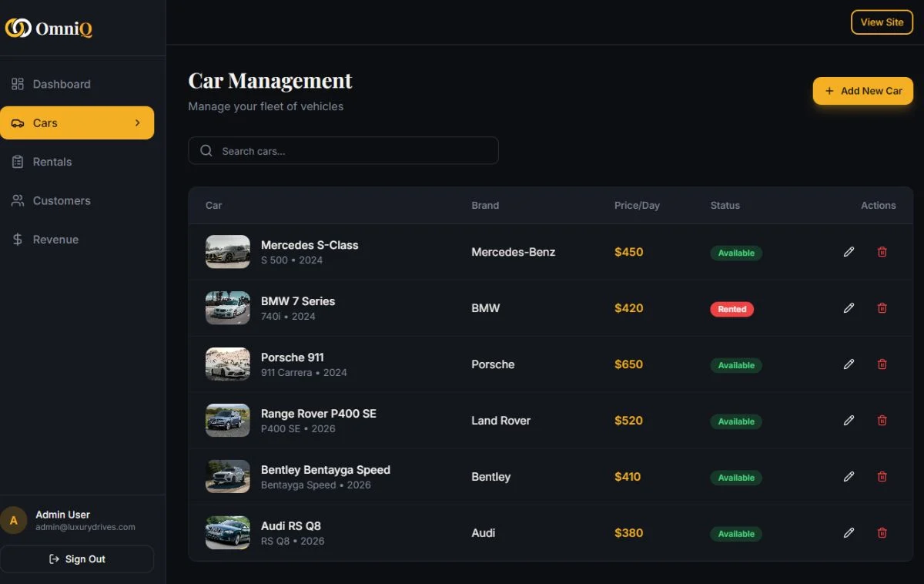This screenshot has width=924, height=584.
Task: Delete the BMW 7 Series entry
Action: pyautogui.click(x=882, y=308)
